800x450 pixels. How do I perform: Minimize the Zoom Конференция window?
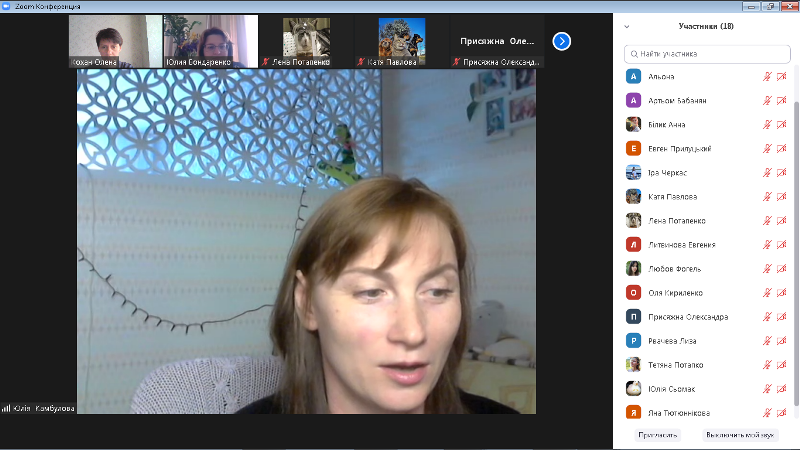point(751,6)
